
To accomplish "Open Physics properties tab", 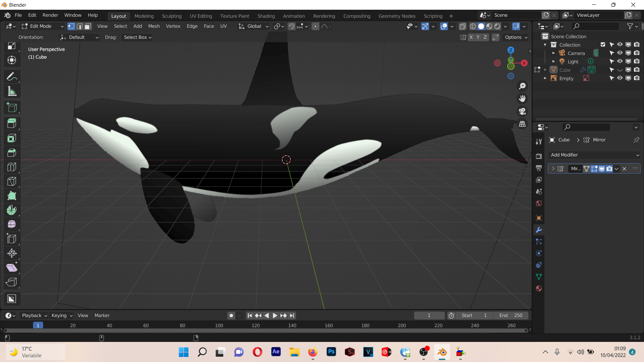I will click(x=539, y=253).
